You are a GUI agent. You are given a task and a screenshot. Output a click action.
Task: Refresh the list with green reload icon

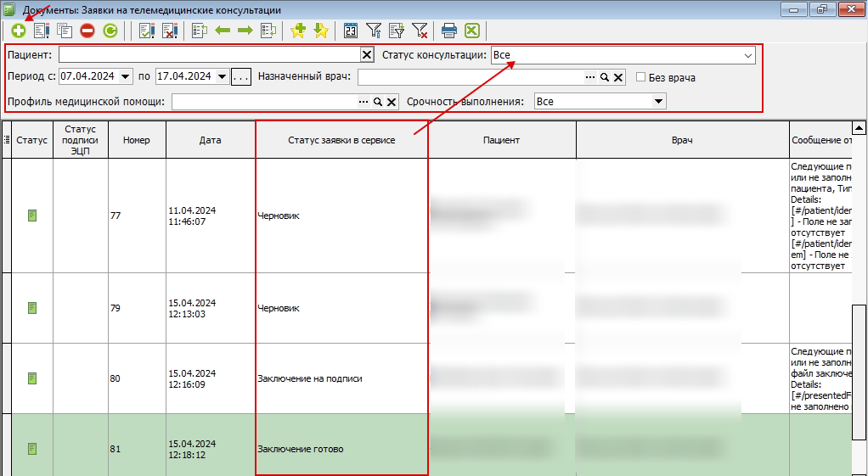coord(110,31)
